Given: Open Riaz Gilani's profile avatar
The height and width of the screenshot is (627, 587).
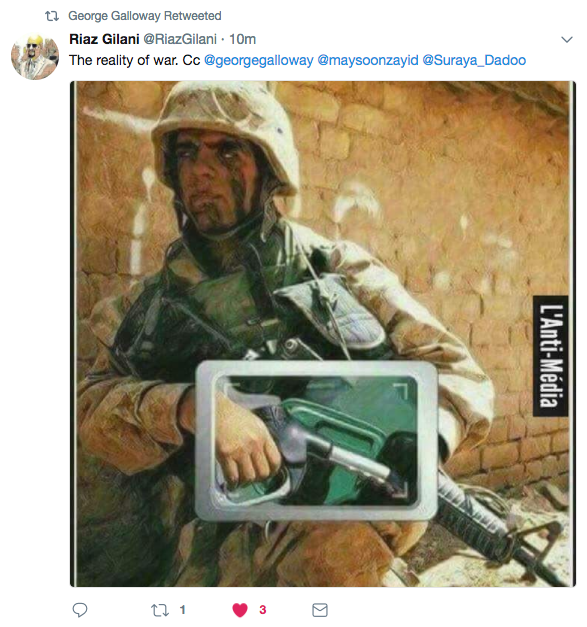Looking at the screenshot, I should click(35, 56).
